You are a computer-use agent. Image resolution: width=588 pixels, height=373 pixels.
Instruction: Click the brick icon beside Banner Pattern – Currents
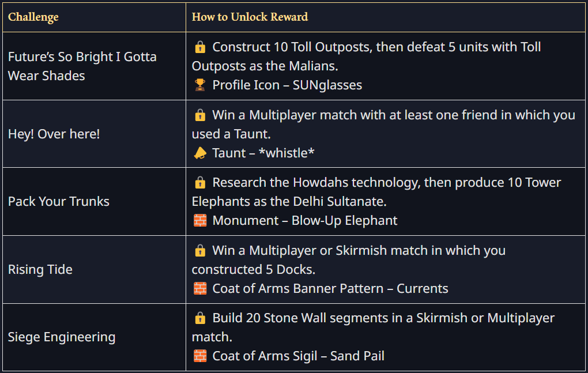coord(200,289)
